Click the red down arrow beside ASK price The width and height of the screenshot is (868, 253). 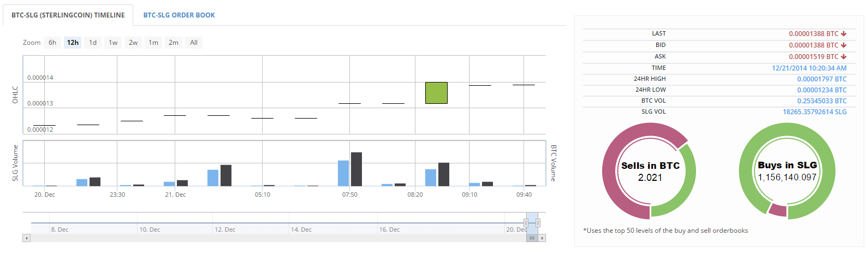click(x=843, y=57)
